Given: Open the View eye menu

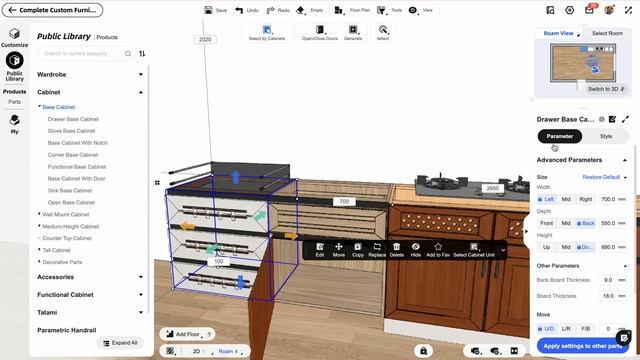Looking at the screenshot, I should [413, 10].
